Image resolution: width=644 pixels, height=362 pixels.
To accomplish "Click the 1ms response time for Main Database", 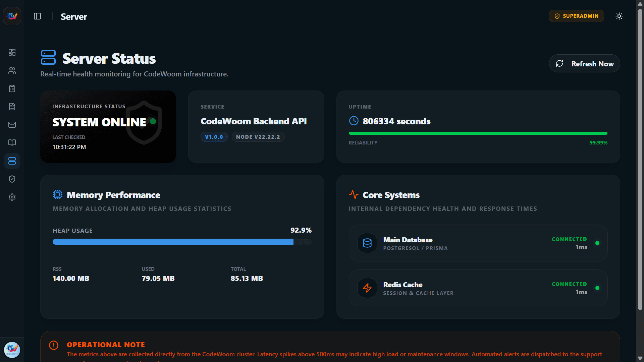I will pos(581,247).
